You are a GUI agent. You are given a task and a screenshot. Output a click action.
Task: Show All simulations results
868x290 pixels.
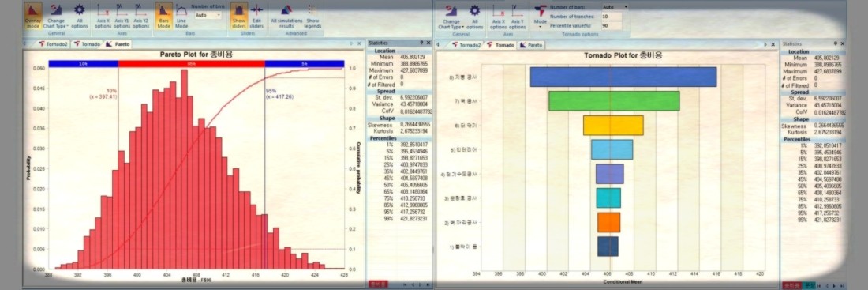[286, 16]
